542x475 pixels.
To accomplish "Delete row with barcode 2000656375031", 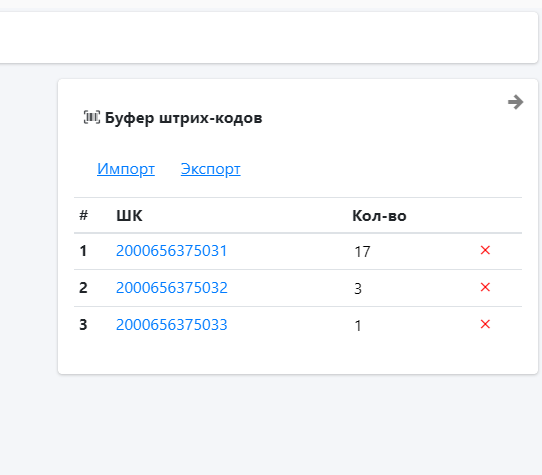I will (x=485, y=250).
